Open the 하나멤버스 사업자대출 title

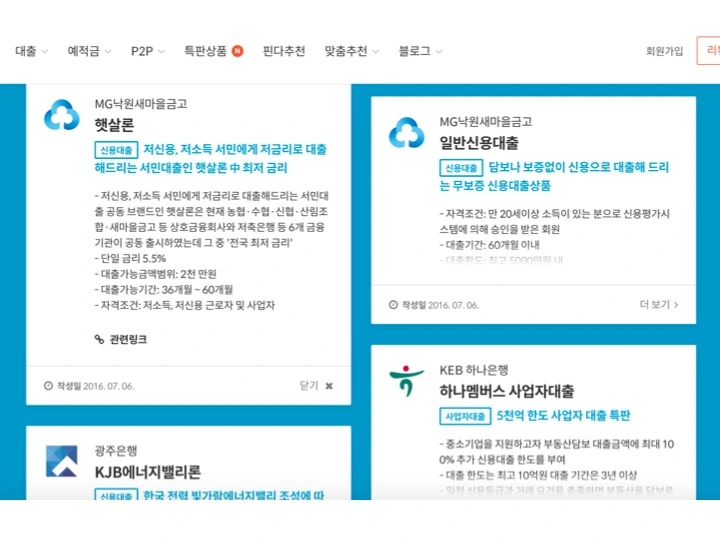[506, 391]
